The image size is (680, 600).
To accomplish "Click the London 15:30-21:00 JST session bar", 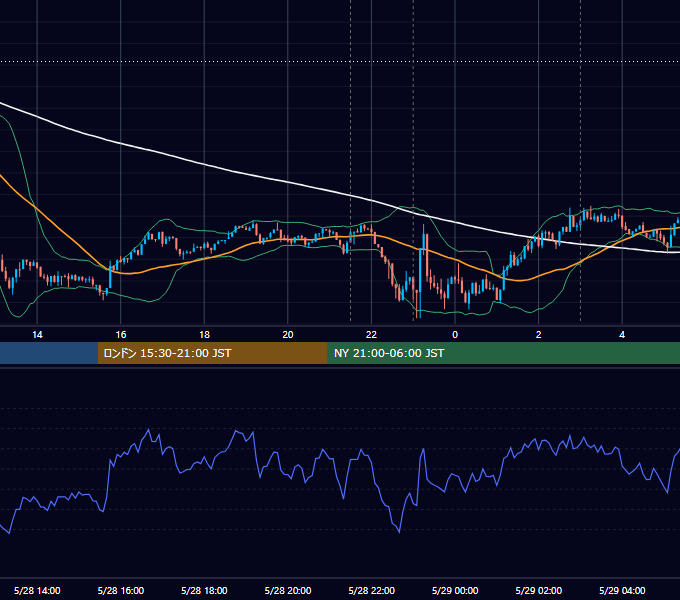I will [x=212, y=353].
